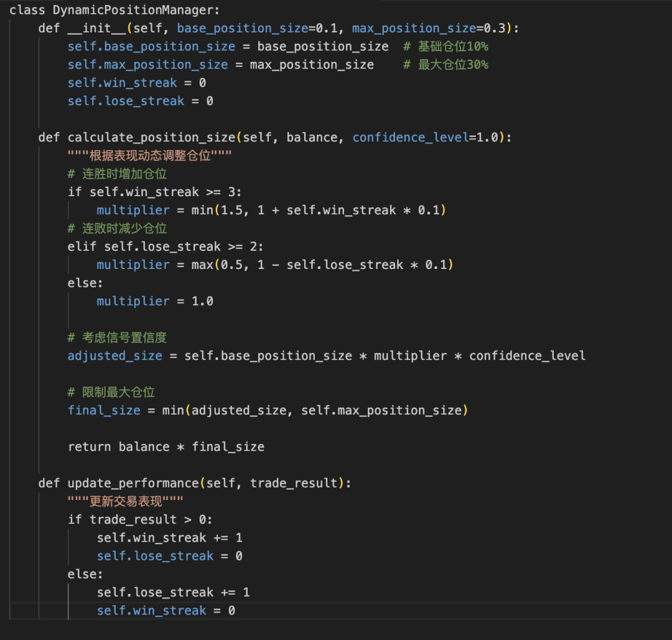
Task: Click the final_size = min(...) line
Action: pos(268,411)
